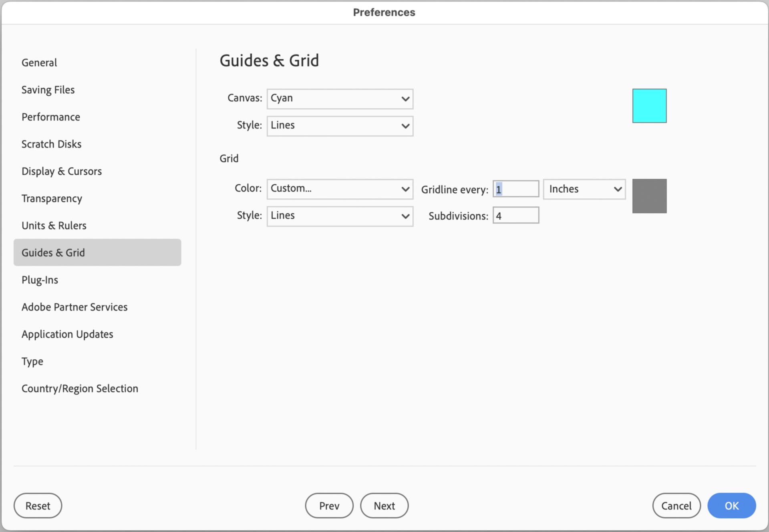The width and height of the screenshot is (769, 532).
Task: Navigate to next preferences panel
Action: click(384, 505)
